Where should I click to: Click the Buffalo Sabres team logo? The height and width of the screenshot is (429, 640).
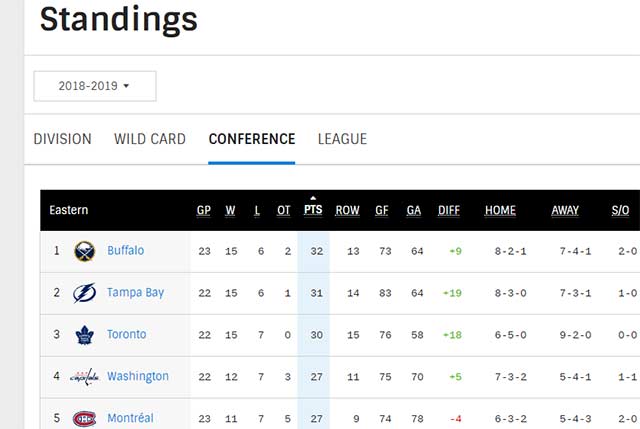(84, 251)
